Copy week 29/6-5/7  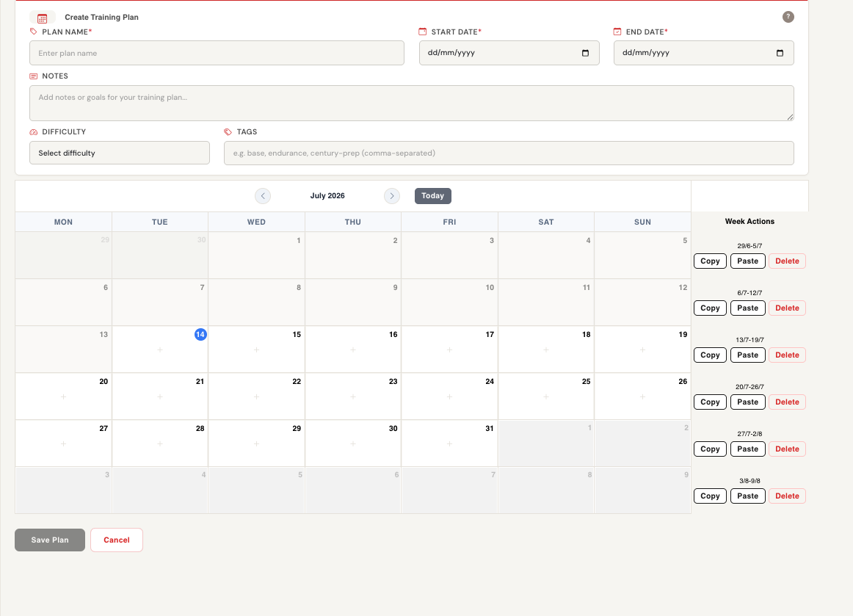tap(710, 261)
